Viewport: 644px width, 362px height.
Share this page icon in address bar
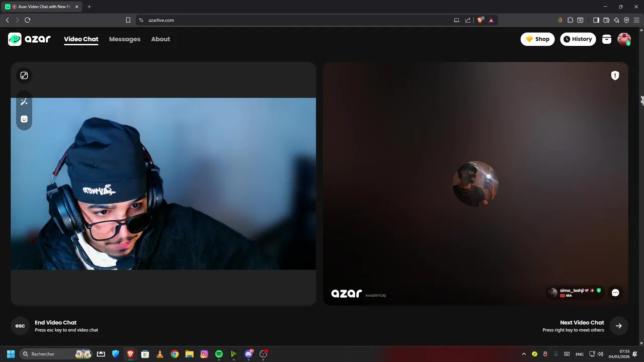coord(468,20)
